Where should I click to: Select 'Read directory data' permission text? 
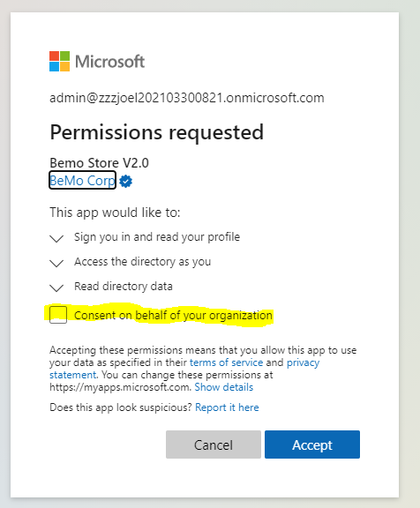[124, 287]
